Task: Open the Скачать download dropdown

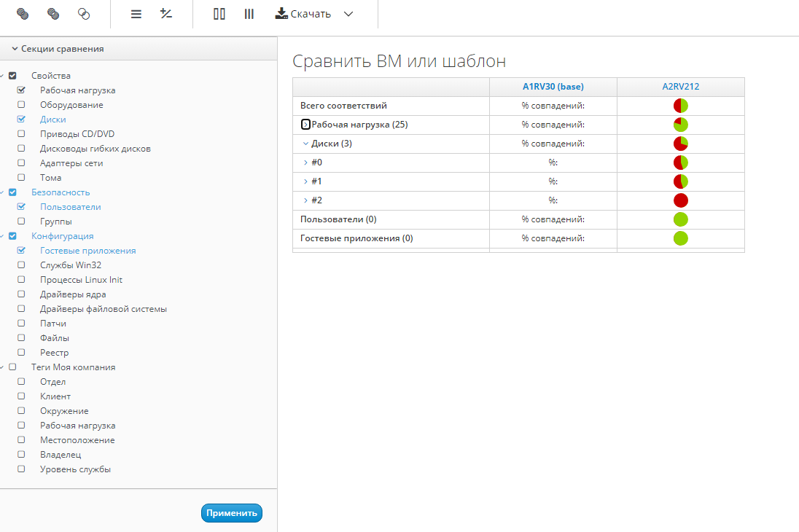Action: pyautogui.click(x=348, y=14)
